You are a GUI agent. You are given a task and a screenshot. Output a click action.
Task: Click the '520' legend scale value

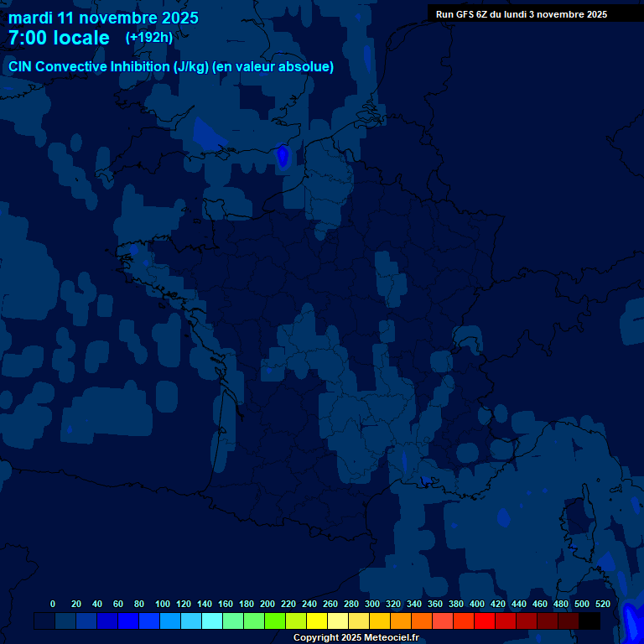602,604
